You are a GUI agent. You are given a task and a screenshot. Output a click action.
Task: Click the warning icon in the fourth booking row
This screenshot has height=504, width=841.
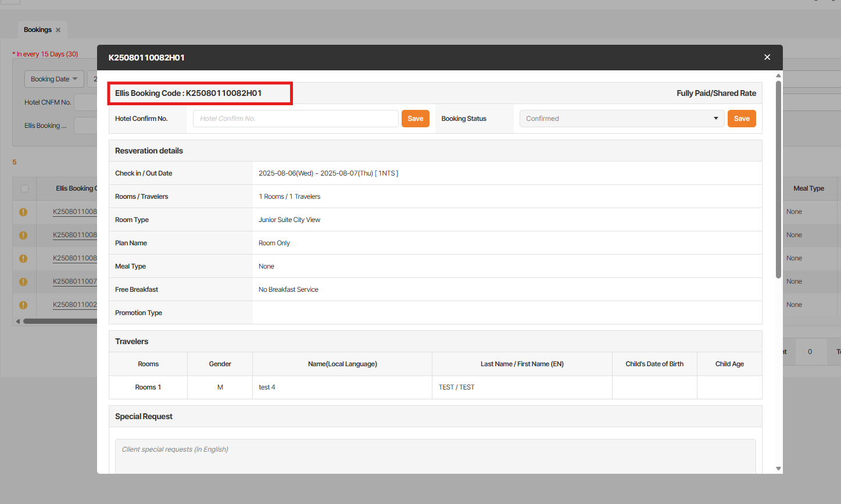[23, 282]
